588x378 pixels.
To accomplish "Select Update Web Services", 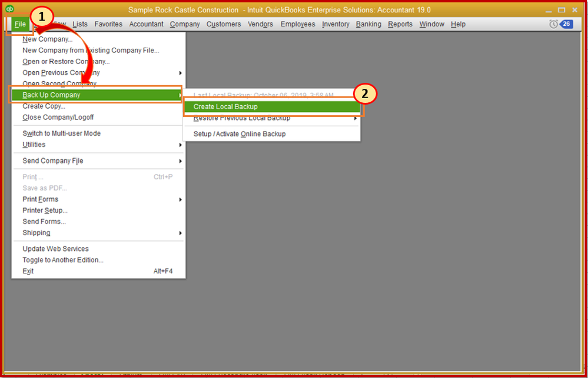I will [x=98, y=249].
